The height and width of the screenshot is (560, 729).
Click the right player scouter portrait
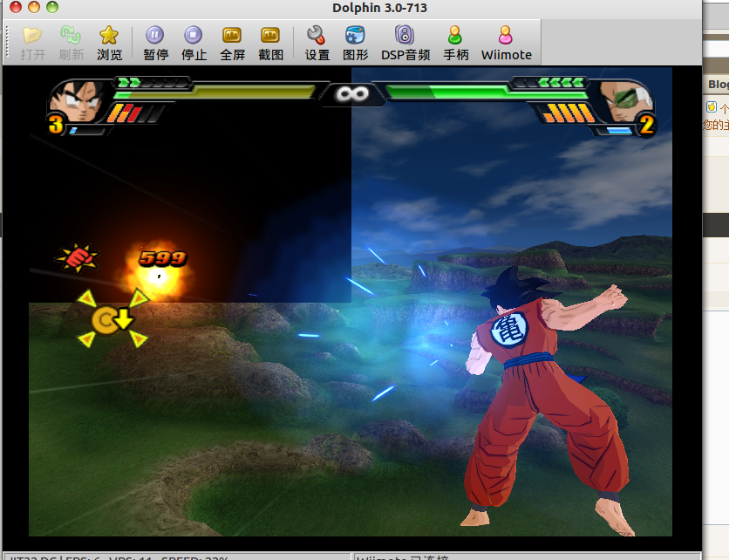(625, 102)
